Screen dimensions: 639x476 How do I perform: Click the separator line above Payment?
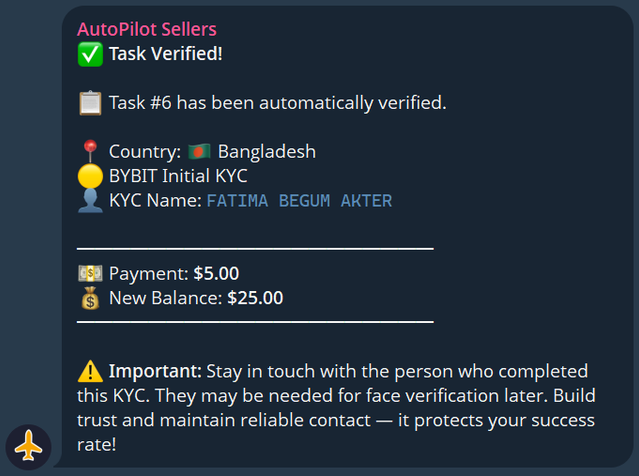(x=255, y=246)
